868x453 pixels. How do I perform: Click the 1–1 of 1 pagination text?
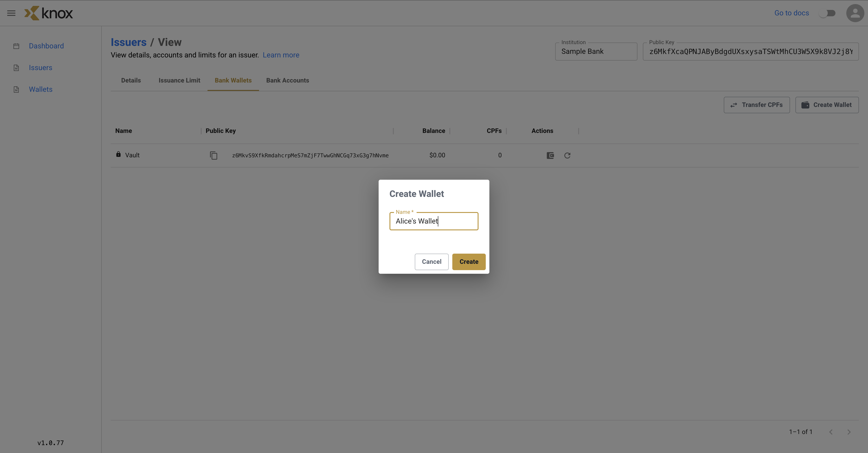(x=801, y=432)
